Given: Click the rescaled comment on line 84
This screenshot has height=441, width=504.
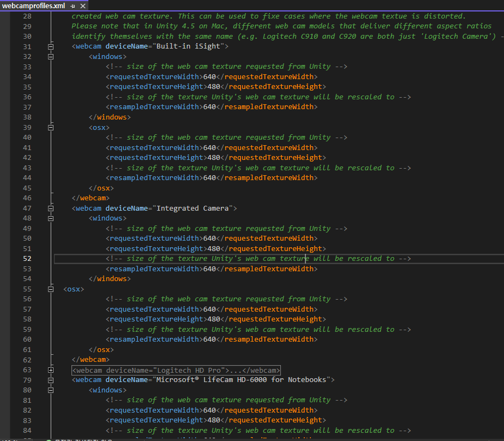Looking at the screenshot, I should tap(259, 431).
